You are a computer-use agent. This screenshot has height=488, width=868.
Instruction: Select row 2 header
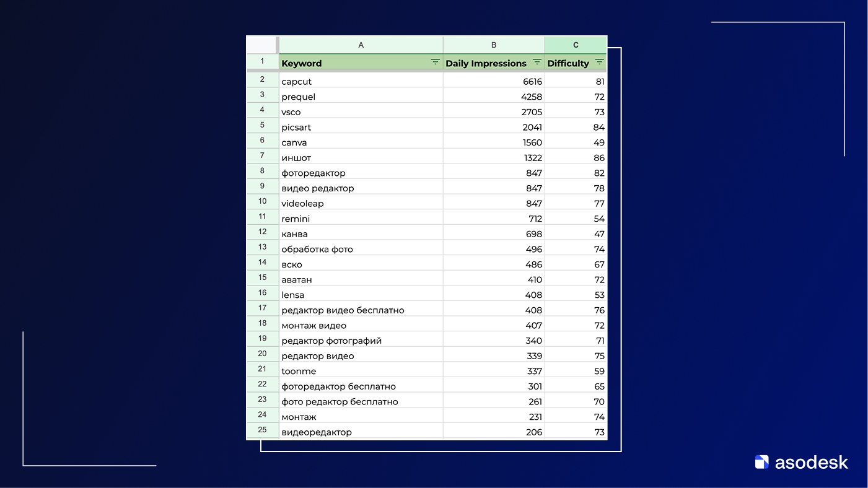262,79
